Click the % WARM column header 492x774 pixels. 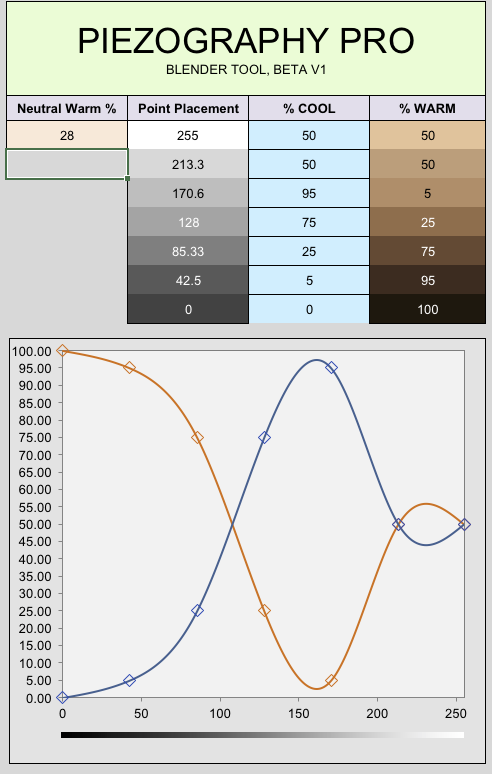427,109
